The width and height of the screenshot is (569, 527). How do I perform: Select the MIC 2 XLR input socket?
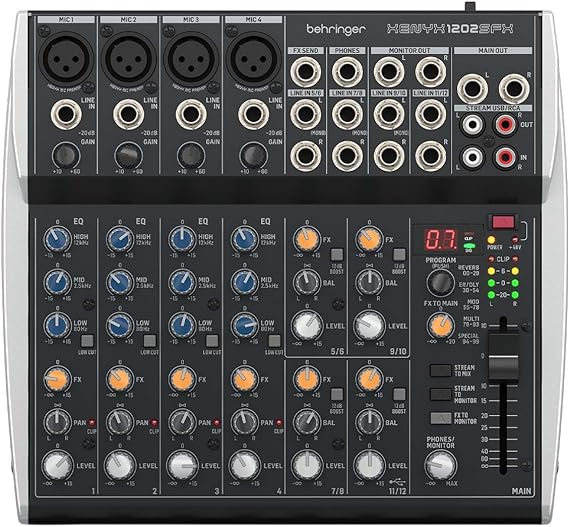(129, 58)
